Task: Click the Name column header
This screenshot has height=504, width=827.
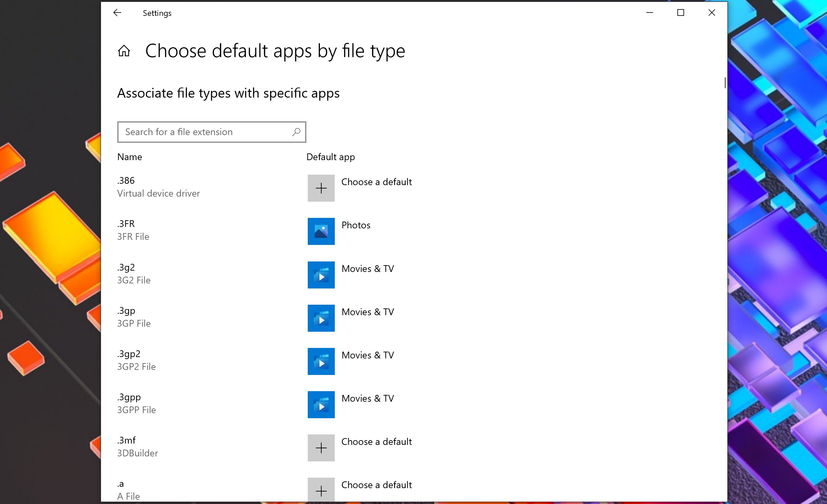Action: tap(130, 157)
